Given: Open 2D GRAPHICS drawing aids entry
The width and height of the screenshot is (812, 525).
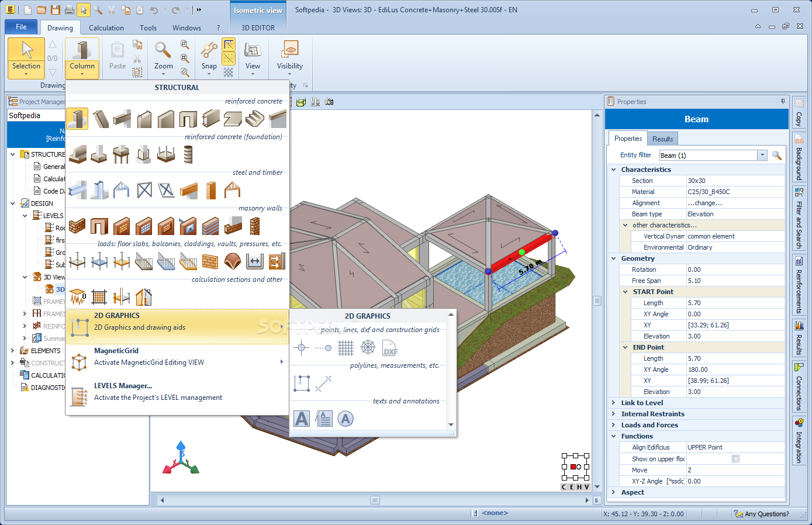Looking at the screenshot, I should (x=177, y=327).
